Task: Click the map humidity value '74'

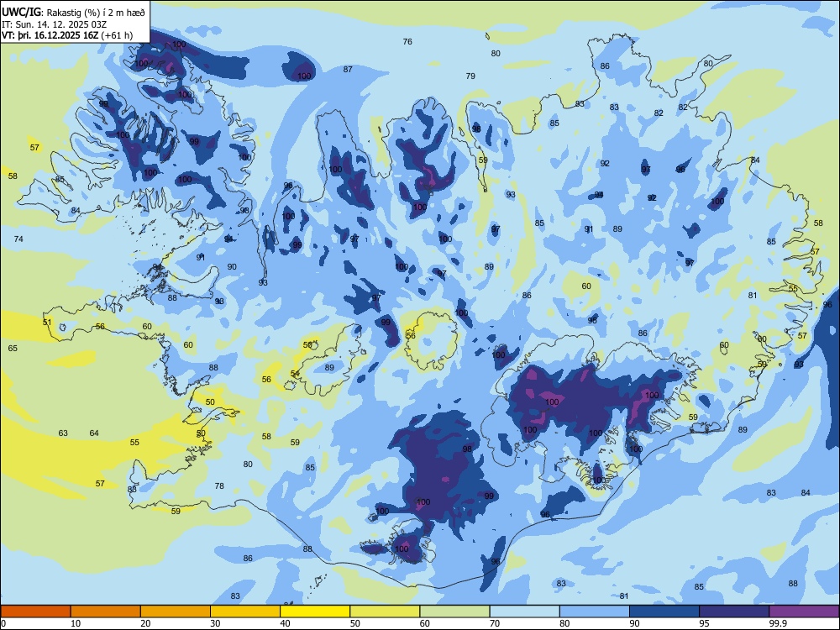Action: [x=18, y=239]
